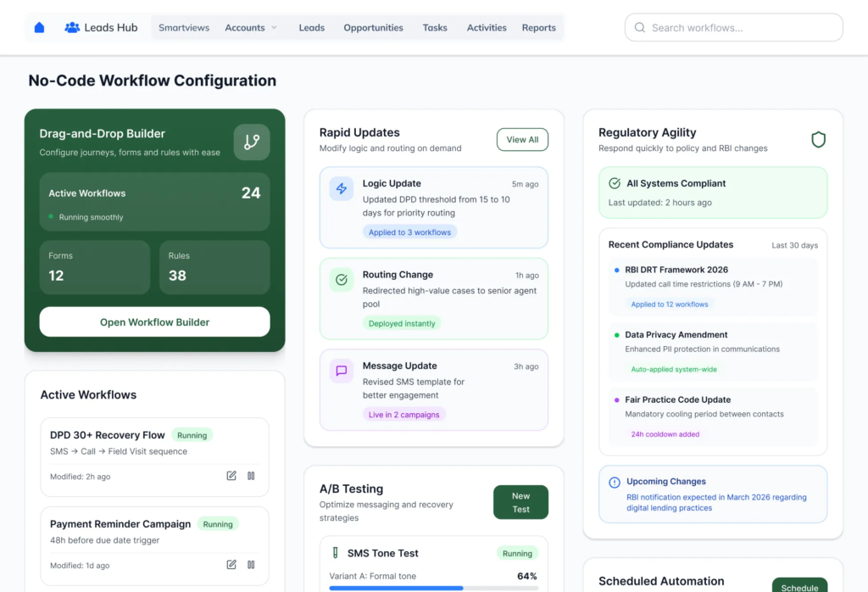This screenshot has height=592, width=868.
Task: Click the Running badge on Payment Reminder Campaign
Action: tap(218, 524)
